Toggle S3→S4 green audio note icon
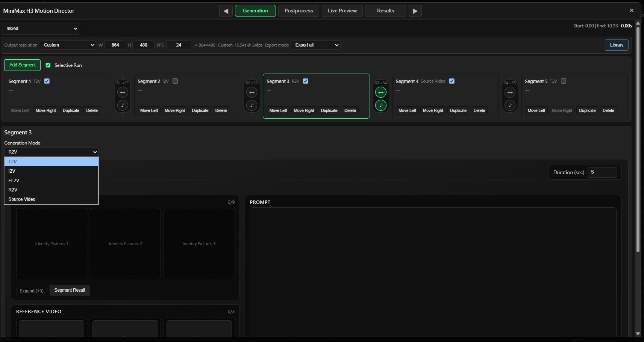The height and width of the screenshot is (342, 644). click(x=381, y=105)
